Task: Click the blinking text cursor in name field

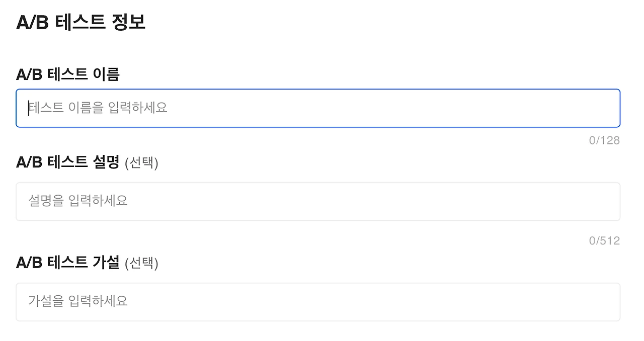Action: (29, 108)
